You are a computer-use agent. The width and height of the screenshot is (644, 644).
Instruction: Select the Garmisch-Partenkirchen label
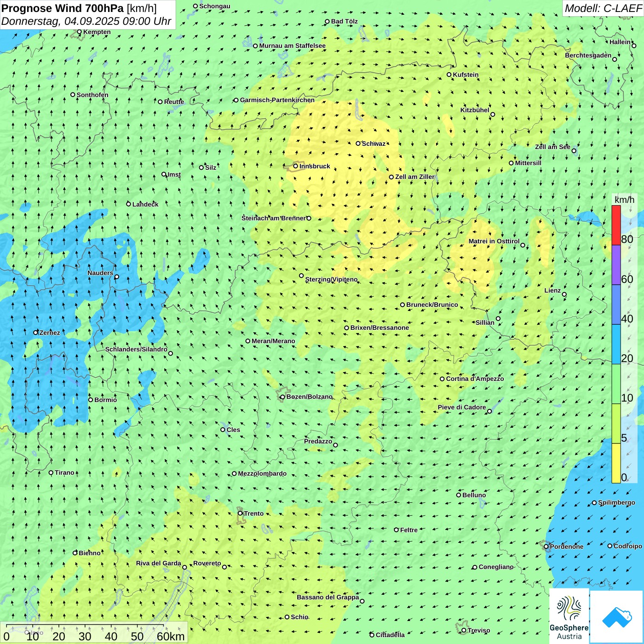point(277,100)
